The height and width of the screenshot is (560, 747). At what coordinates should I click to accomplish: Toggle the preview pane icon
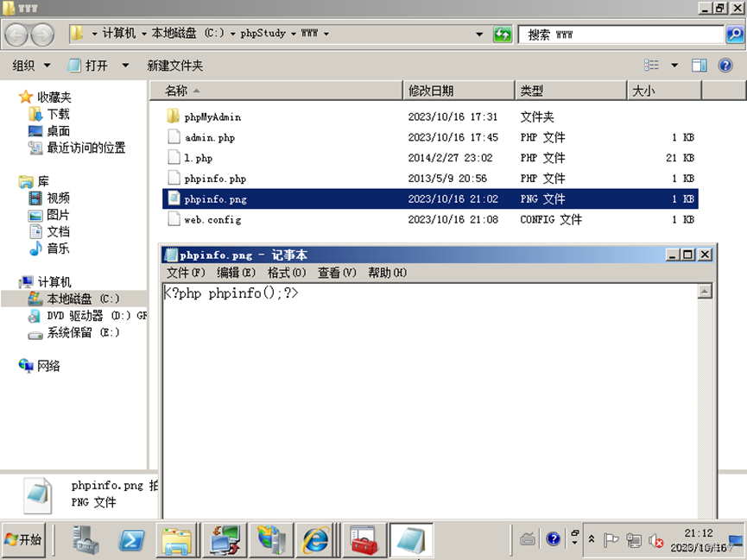coord(699,66)
